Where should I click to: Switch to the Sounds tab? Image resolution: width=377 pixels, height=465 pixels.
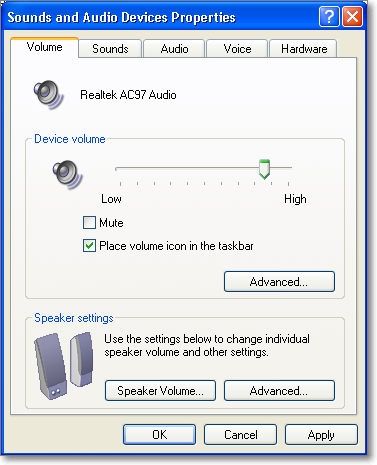[x=110, y=49]
